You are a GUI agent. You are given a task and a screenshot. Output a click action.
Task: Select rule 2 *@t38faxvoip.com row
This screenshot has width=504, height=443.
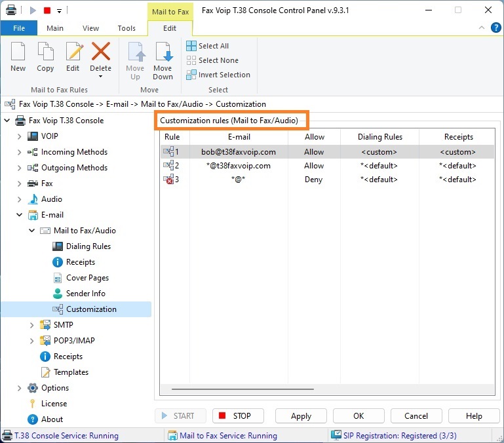327,166
